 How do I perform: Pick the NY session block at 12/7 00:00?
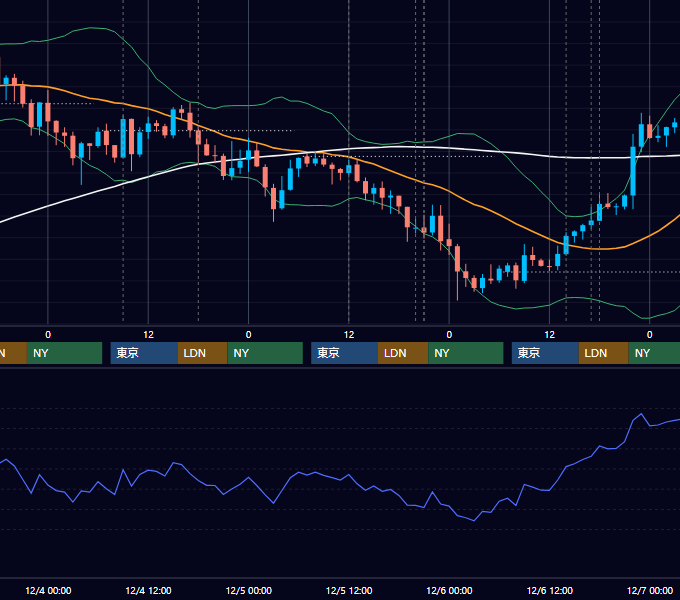(x=654, y=353)
